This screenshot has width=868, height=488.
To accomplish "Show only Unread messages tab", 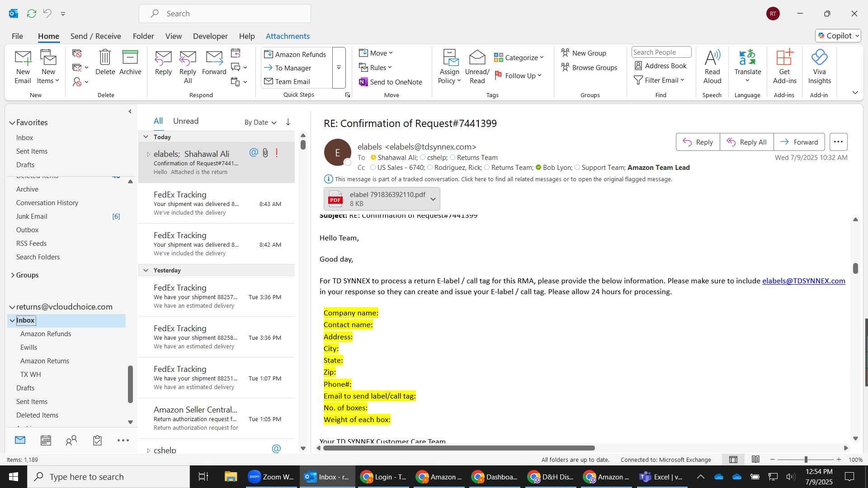I will [x=186, y=121].
